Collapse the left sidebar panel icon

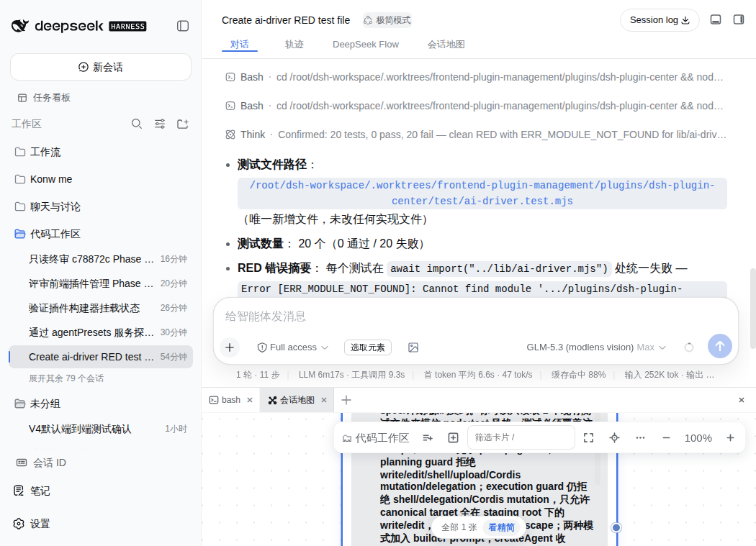pos(183,26)
